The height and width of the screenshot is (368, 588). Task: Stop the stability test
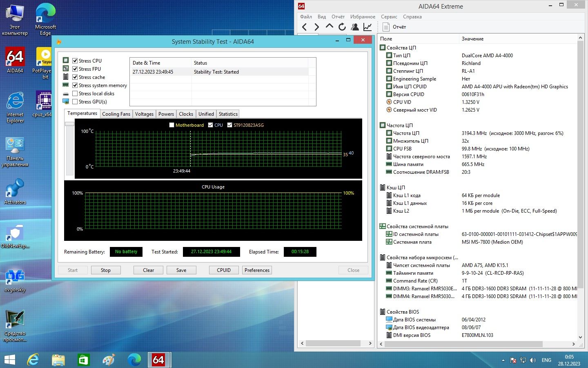tap(106, 270)
